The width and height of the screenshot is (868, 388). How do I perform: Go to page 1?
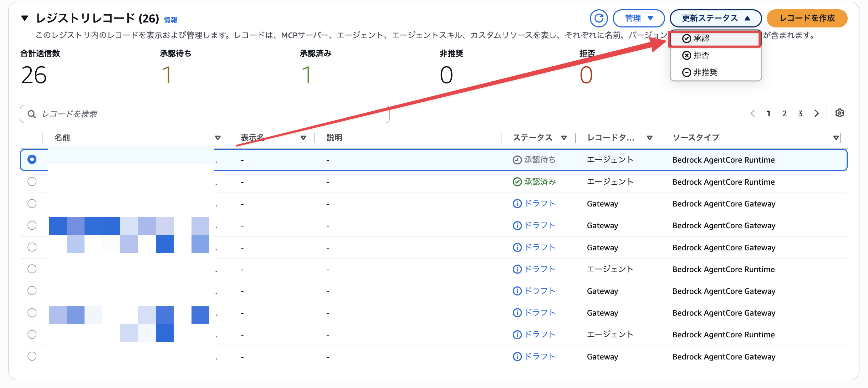pos(769,113)
